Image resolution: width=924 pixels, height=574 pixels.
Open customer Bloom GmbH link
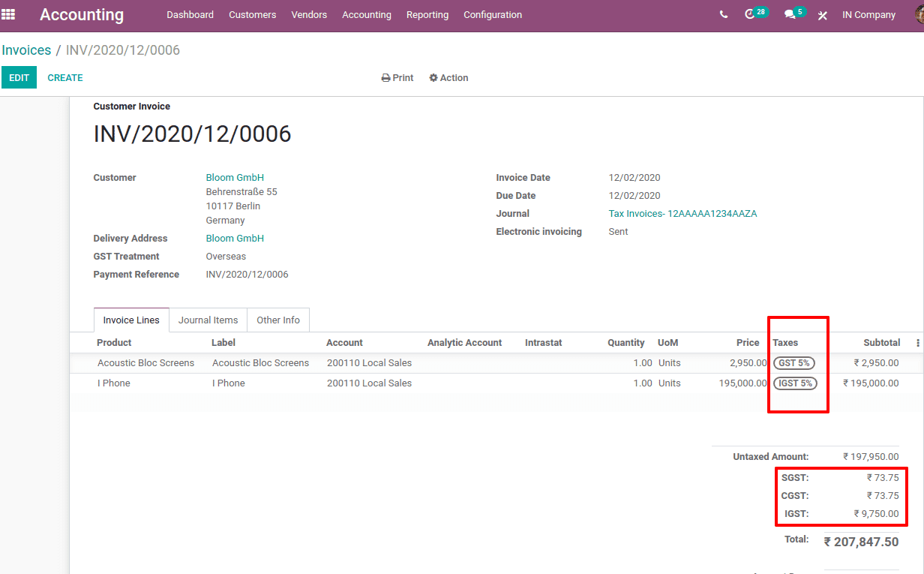click(x=235, y=178)
